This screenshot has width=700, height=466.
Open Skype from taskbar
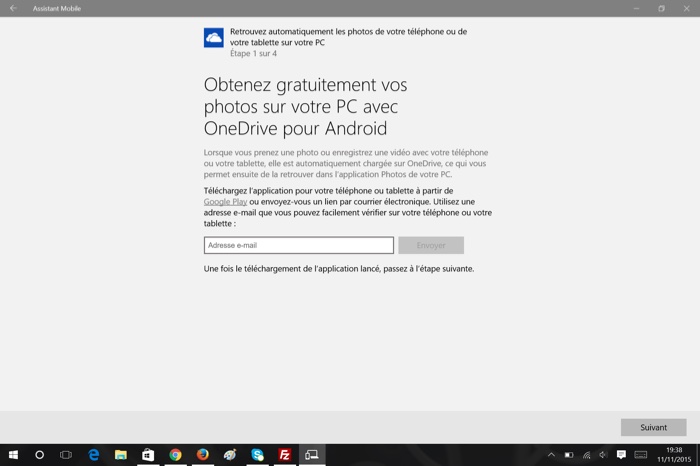click(x=257, y=455)
